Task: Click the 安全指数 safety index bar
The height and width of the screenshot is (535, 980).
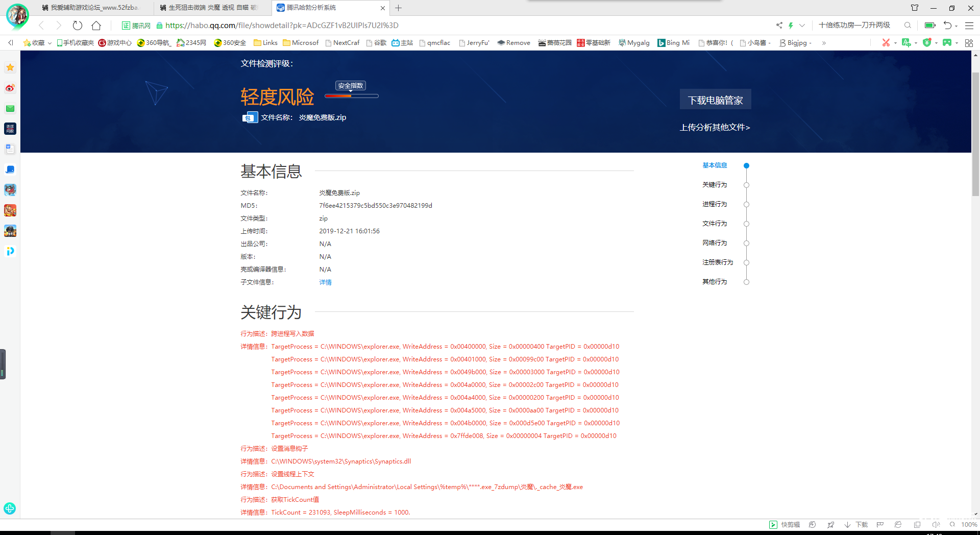Action: click(x=352, y=95)
